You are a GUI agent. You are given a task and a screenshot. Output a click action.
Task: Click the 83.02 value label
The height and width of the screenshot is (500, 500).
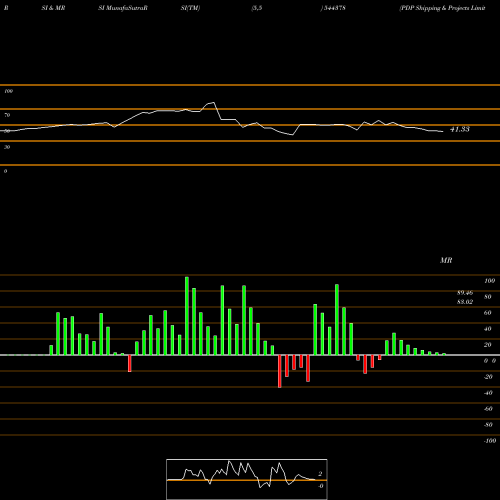(x=465, y=302)
